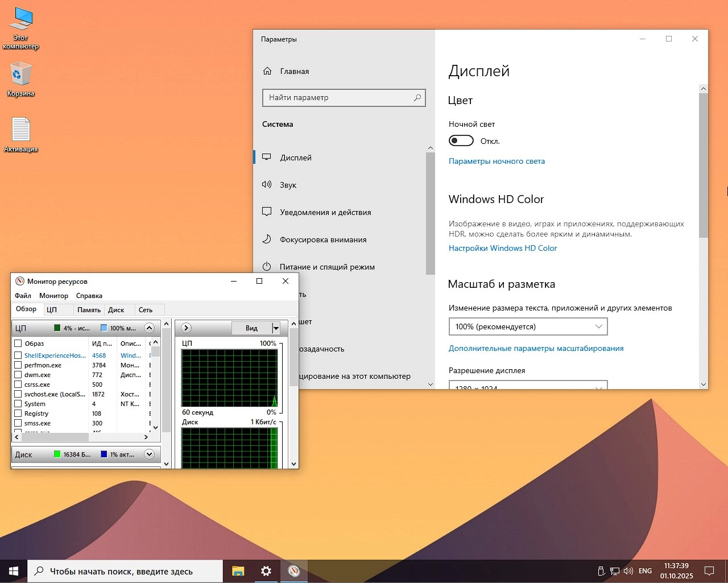728x583 pixels.
Task: Open the Звук section in Settings sidebar
Action: point(288,185)
